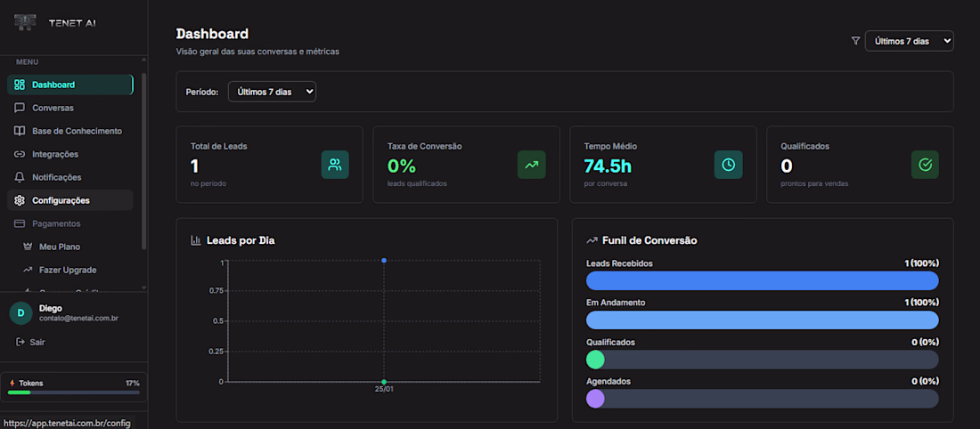Click the Total de Leads people icon

(x=335, y=165)
